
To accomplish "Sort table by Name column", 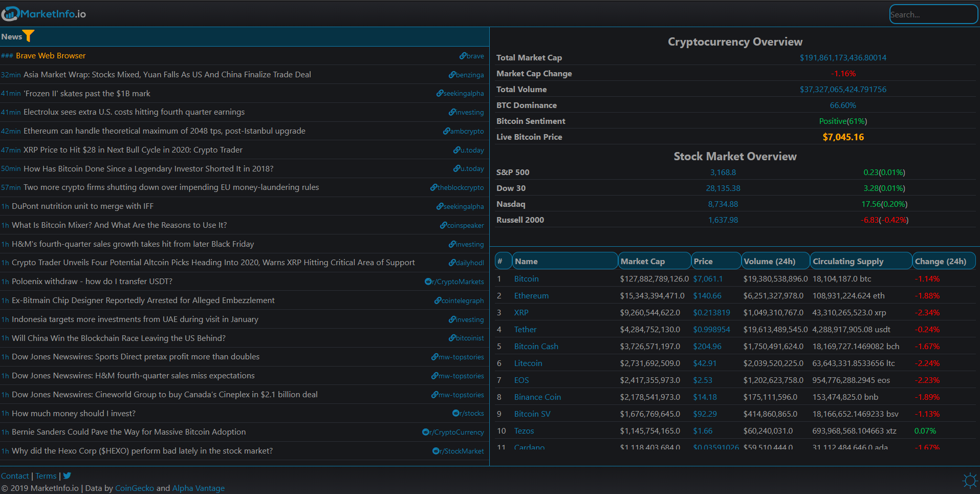I will [x=565, y=261].
